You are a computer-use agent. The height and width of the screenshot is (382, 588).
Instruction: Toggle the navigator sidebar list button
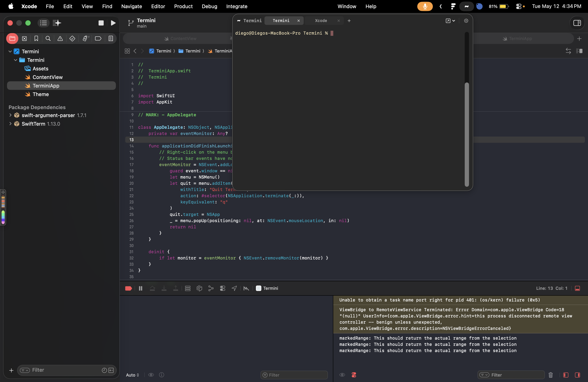click(44, 23)
